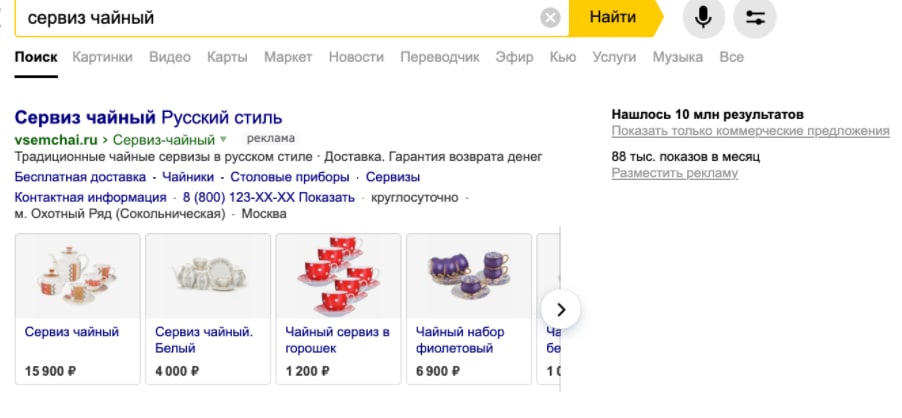Clear the search query with the X icon
902x418 pixels.
pos(551,18)
